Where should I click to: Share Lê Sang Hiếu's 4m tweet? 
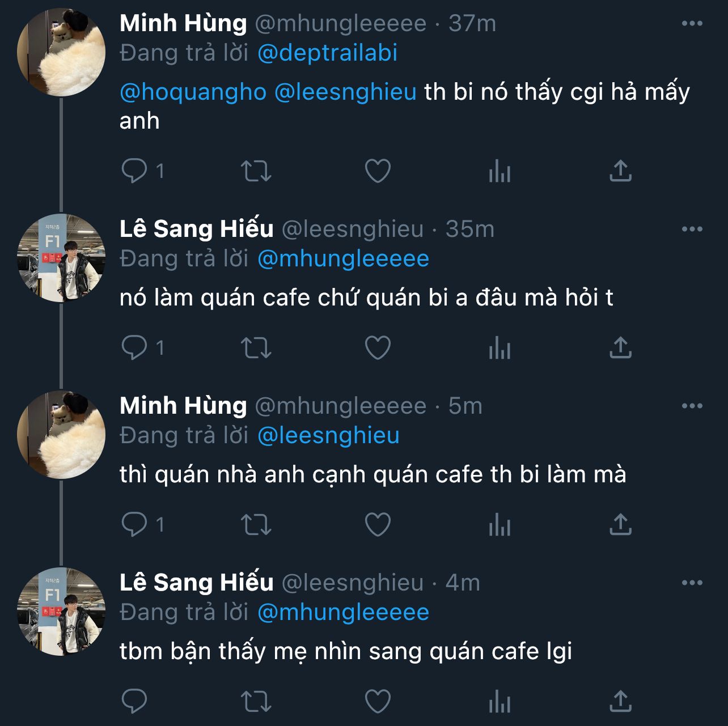tap(620, 701)
